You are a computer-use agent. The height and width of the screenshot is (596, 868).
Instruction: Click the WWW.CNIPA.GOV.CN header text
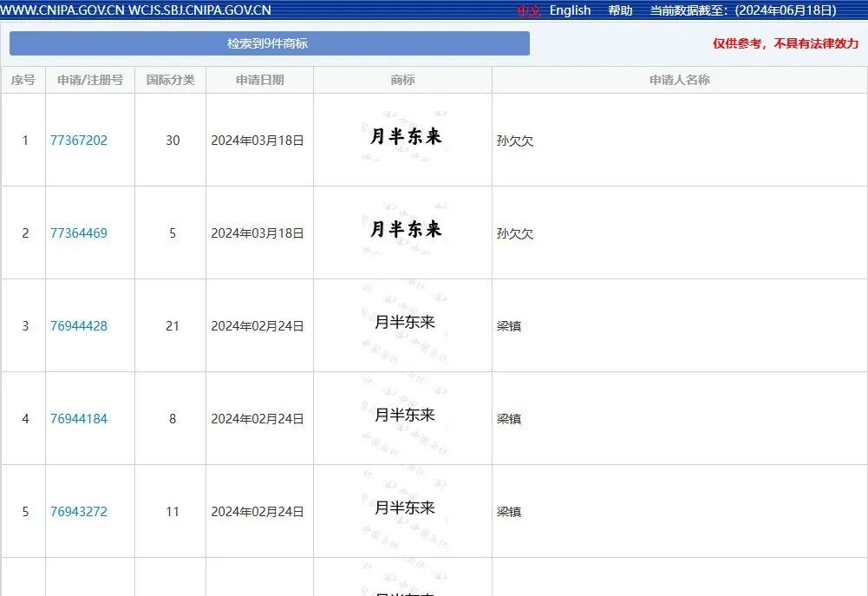click(x=62, y=10)
